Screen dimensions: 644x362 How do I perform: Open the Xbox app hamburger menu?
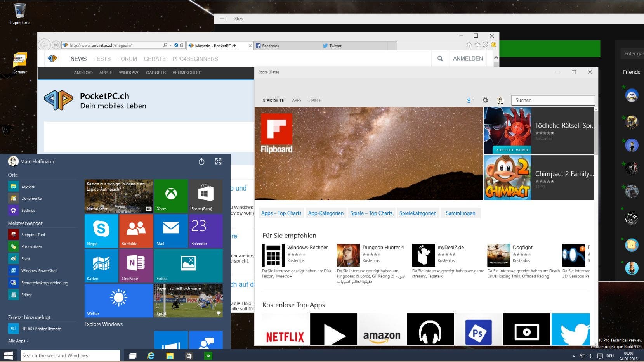coord(222,19)
